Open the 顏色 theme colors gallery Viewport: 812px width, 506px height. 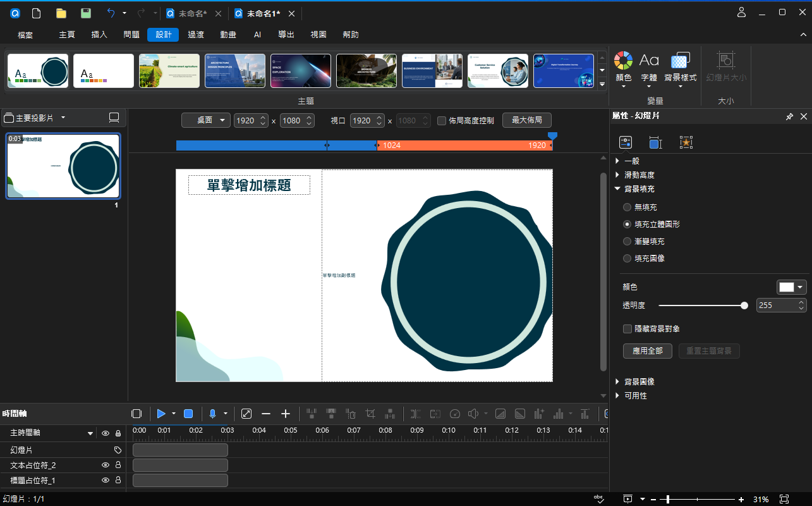coord(624,70)
